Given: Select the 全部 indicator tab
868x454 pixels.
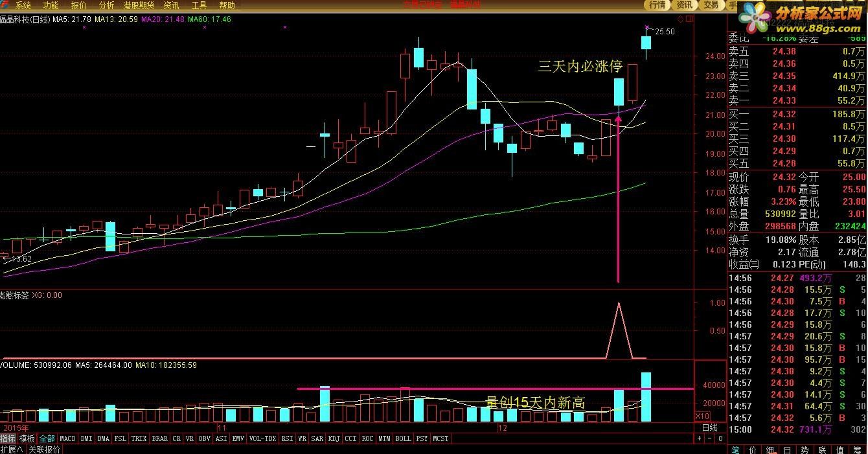Looking at the screenshot, I should coord(47,438).
